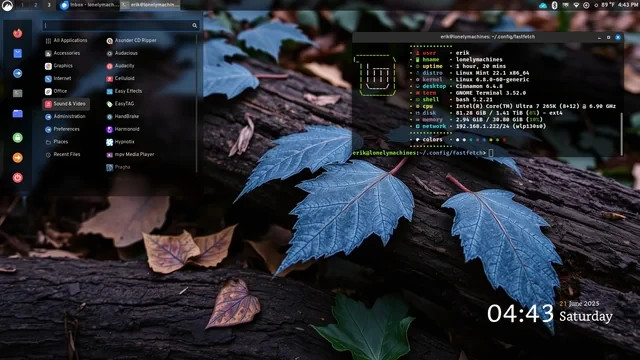This screenshot has height=360, width=640.
Task: Maximize the terminal window
Action: 609,37
